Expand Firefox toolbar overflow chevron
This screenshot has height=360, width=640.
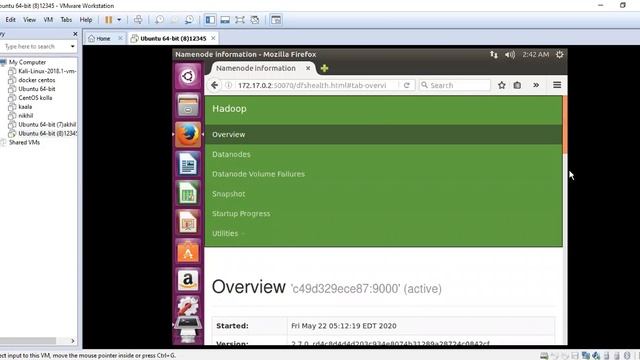(536, 85)
